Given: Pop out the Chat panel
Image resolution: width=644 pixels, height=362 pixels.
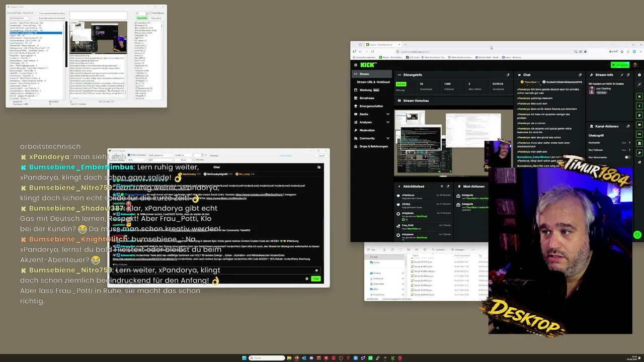Looking at the screenshot, I should point(580,75).
